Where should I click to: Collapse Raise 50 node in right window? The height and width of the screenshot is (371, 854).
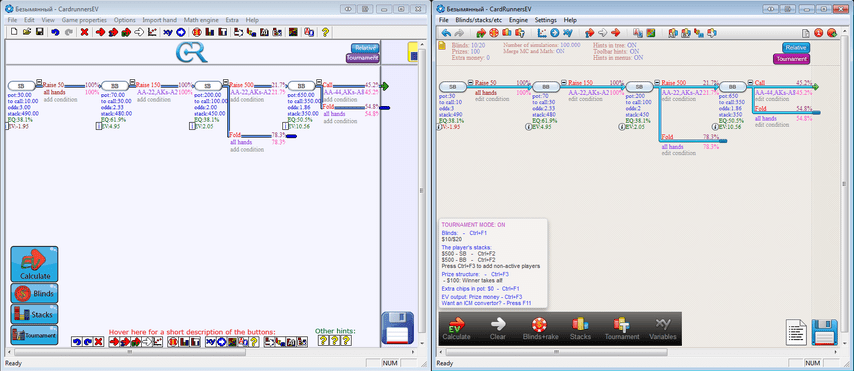point(471,82)
